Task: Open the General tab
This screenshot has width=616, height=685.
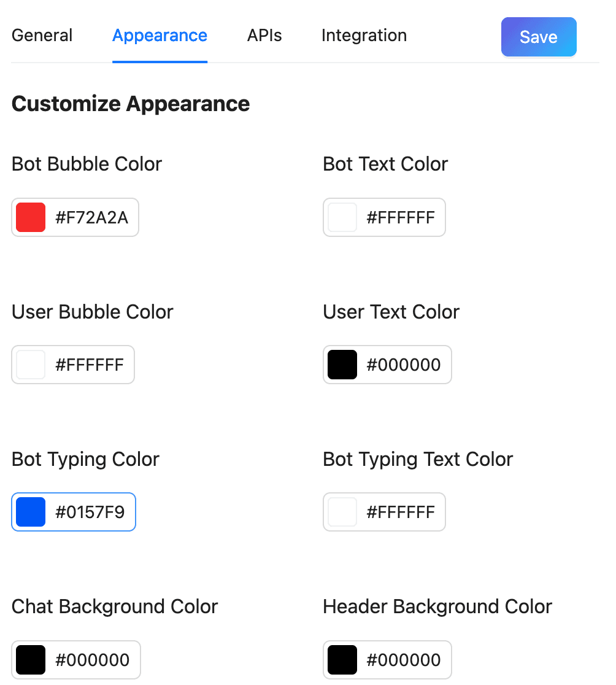Action: pyautogui.click(x=42, y=36)
